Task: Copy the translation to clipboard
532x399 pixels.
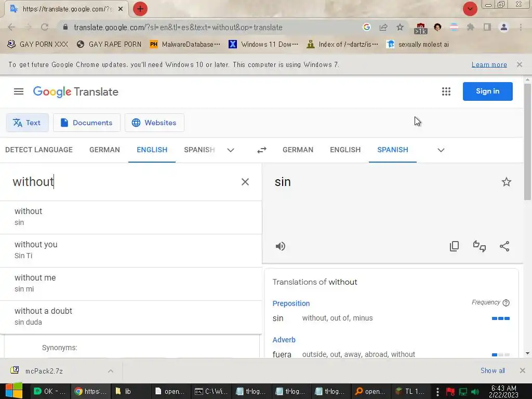Action: [454, 246]
